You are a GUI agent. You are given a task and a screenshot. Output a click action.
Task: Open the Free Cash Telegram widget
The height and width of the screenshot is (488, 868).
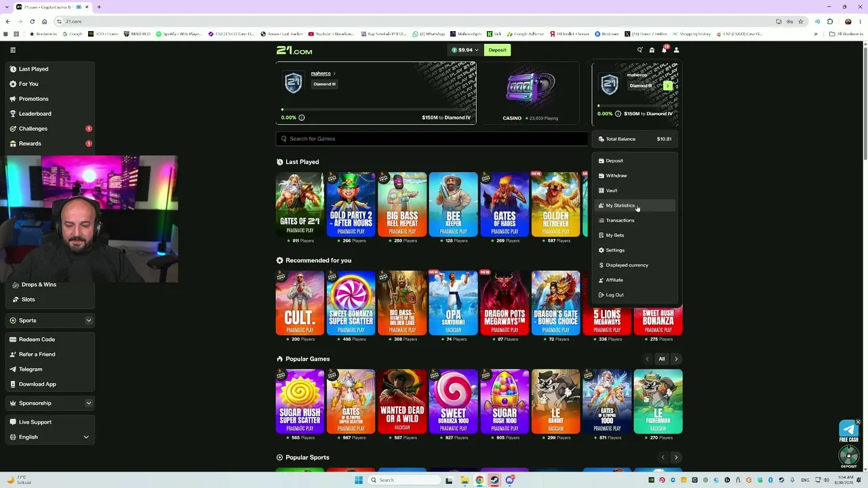[848, 431]
